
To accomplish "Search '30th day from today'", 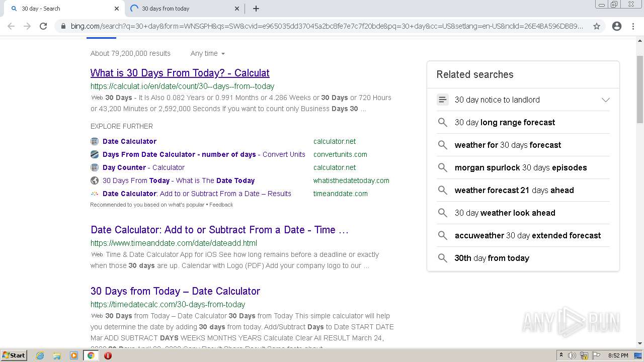I will (492, 258).
